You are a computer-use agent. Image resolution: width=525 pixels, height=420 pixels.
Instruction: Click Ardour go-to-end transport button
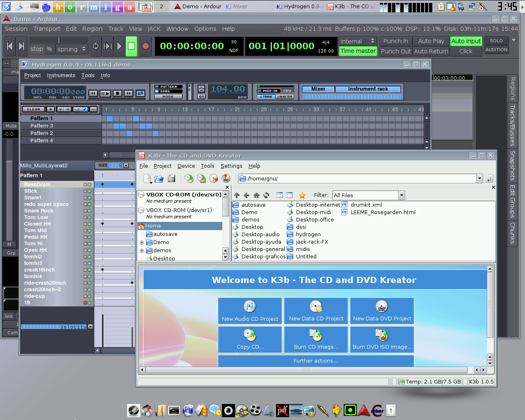22,46
